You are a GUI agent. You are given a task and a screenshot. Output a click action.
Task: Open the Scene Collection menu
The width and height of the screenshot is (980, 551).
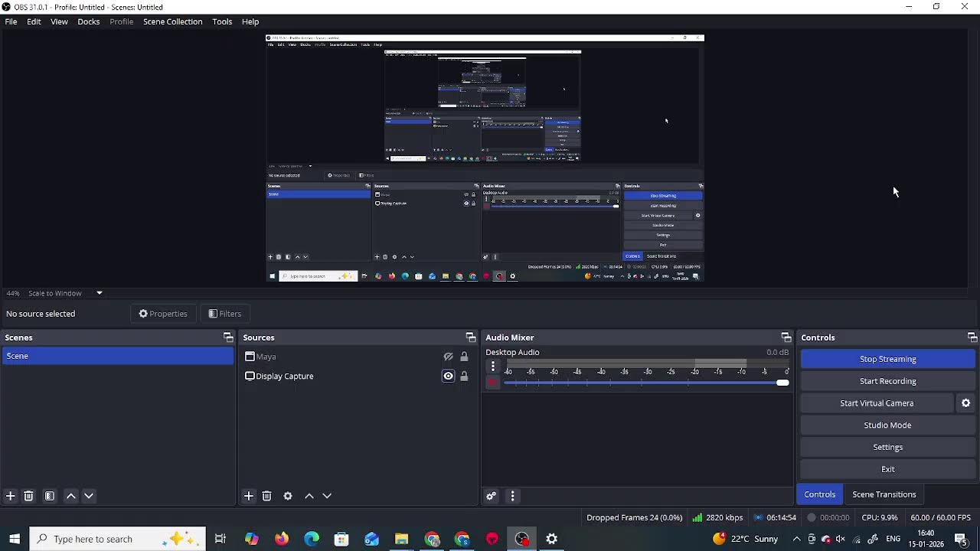(x=173, y=21)
